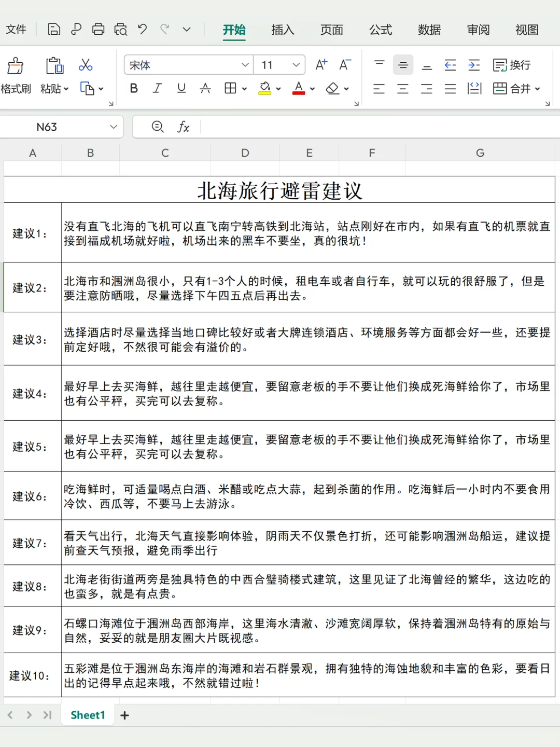This screenshot has height=747, width=560.
Task: Apply red font color A
Action: (x=299, y=88)
